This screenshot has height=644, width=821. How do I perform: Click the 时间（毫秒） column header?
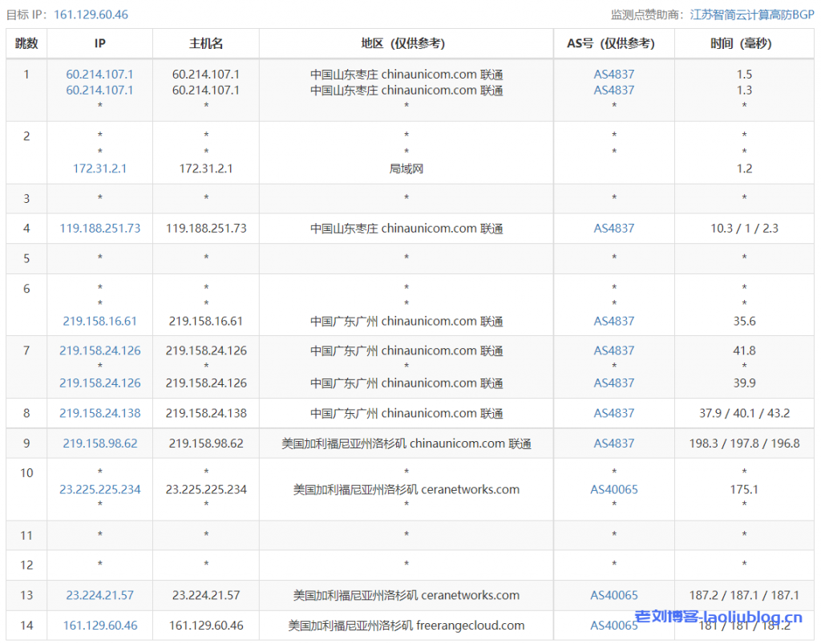(744, 44)
